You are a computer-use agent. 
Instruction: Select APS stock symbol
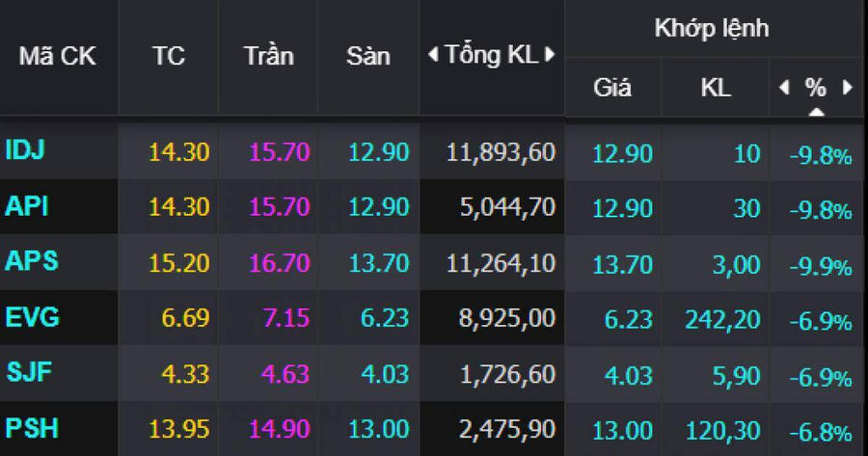tap(31, 262)
